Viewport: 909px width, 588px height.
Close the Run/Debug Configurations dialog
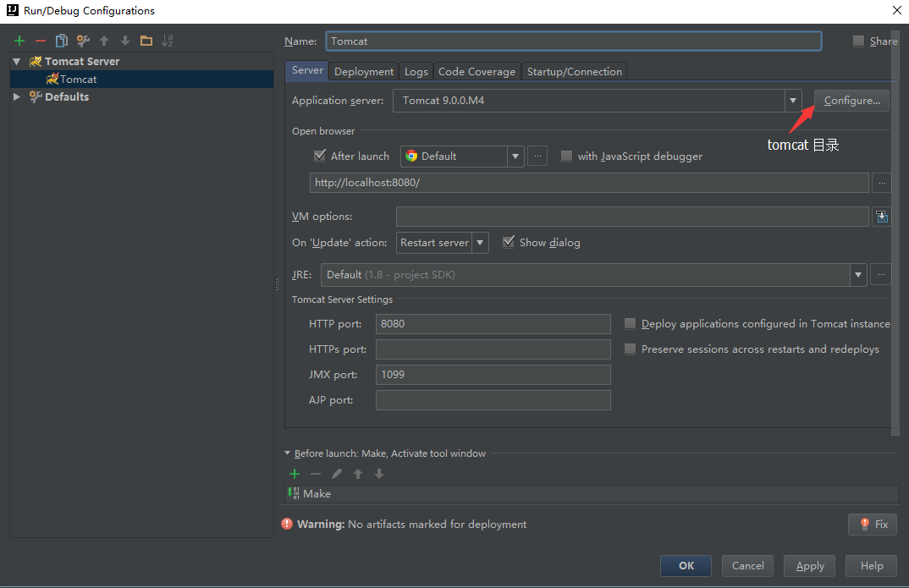point(897,10)
